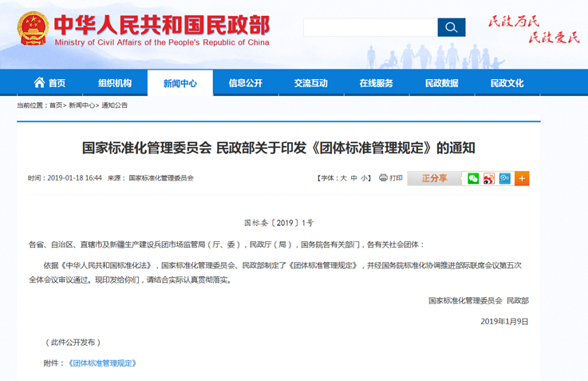
Task: Open attachment 《团体标准管理规定》 link
Action: pyautogui.click(x=102, y=363)
